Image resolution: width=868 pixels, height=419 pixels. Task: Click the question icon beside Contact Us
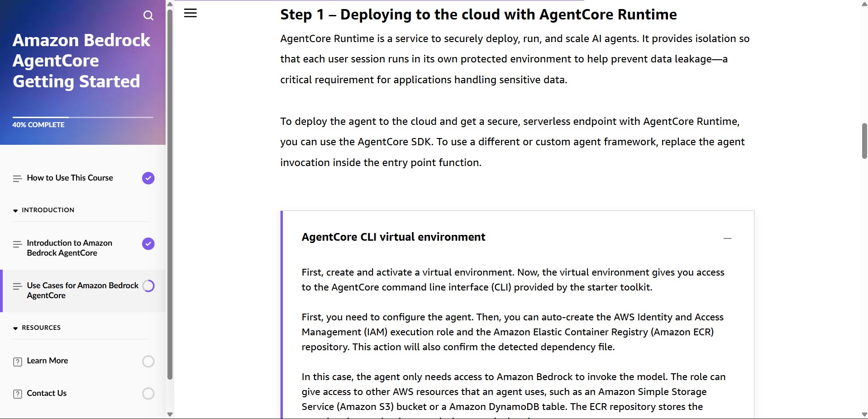click(17, 394)
